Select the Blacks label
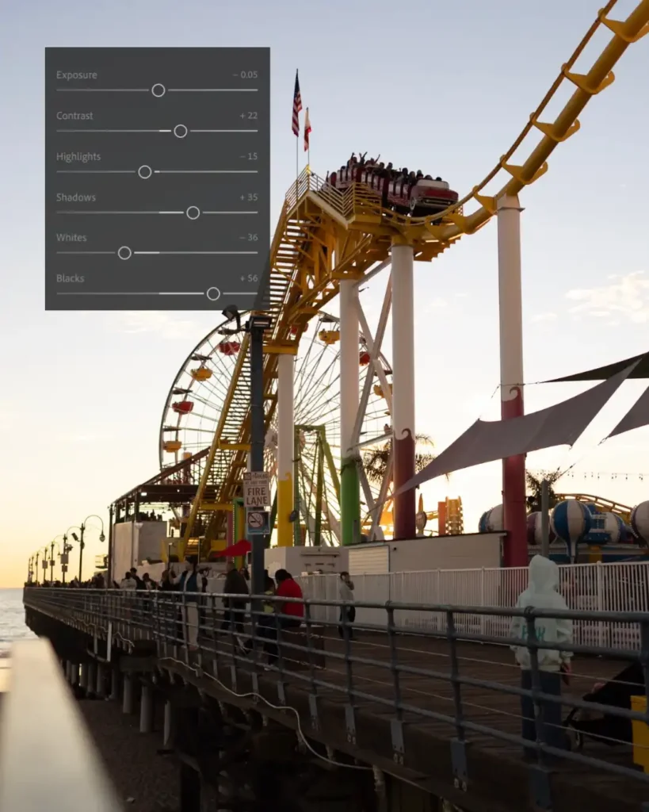The width and height of the screenshot is (649, 812). [x=69, y=278]
